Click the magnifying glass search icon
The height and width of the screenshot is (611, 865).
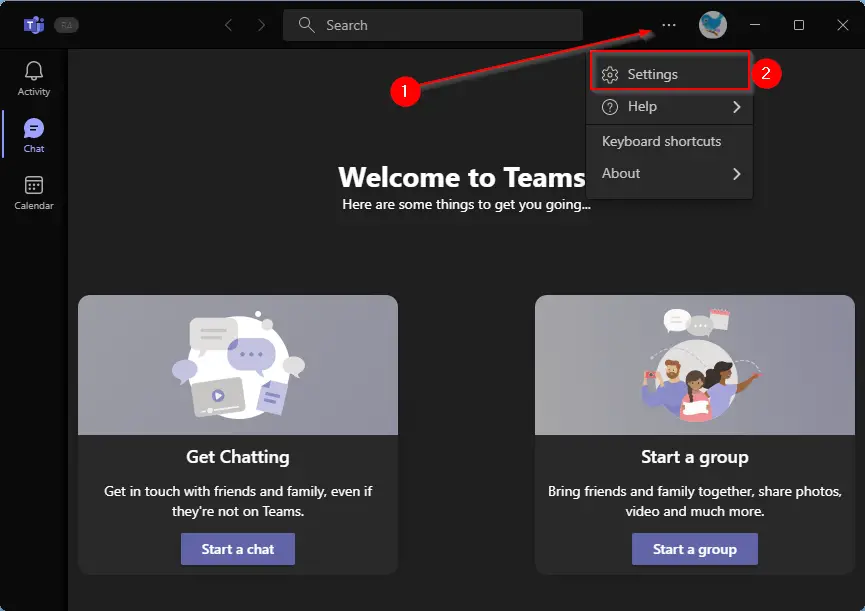[x=306, y=25]
